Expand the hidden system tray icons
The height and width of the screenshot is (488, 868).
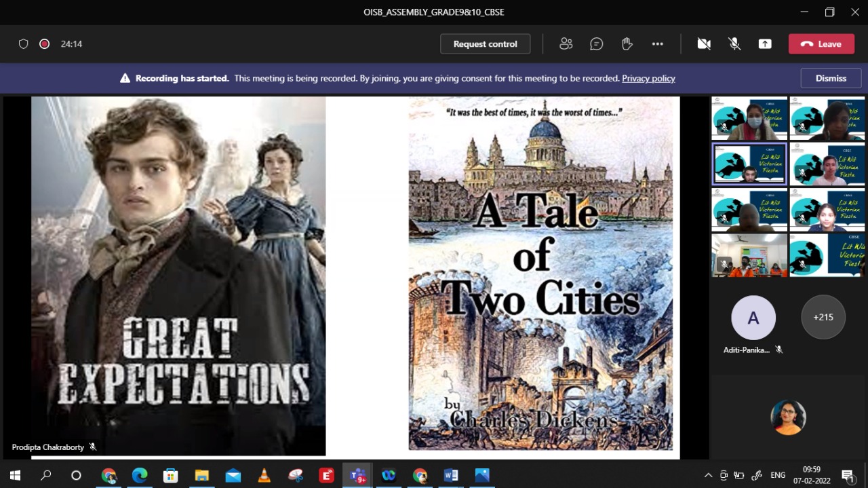click(709, 475)
